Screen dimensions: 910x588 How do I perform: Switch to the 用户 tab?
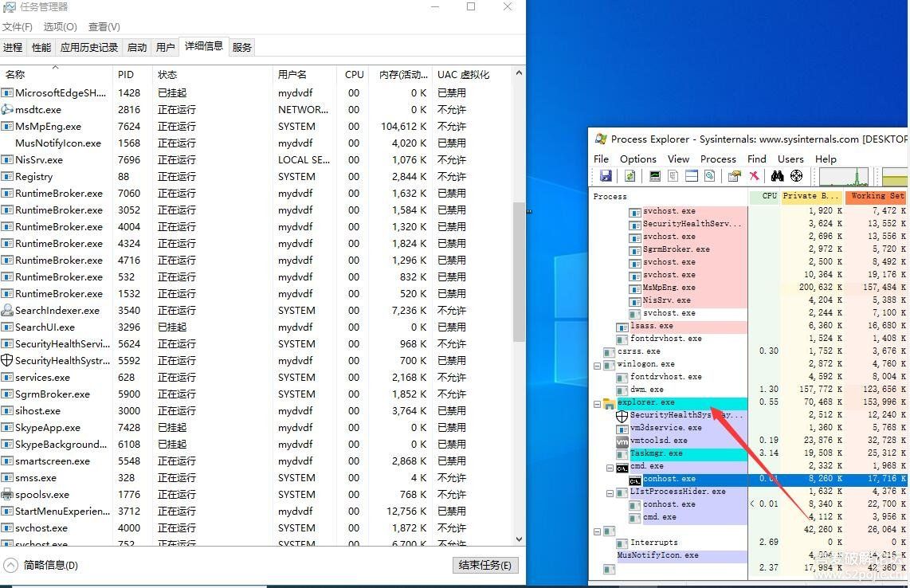click(x=166, y=47)
